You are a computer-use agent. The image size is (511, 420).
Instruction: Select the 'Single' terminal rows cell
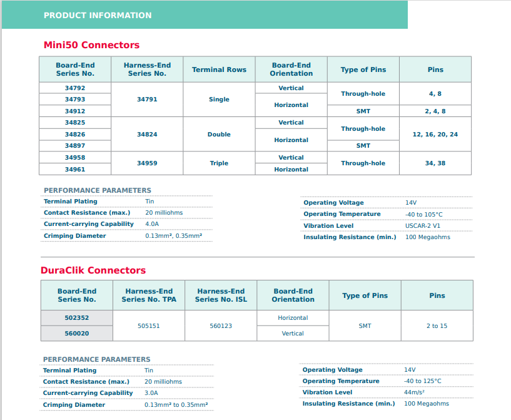click(219, 100)
